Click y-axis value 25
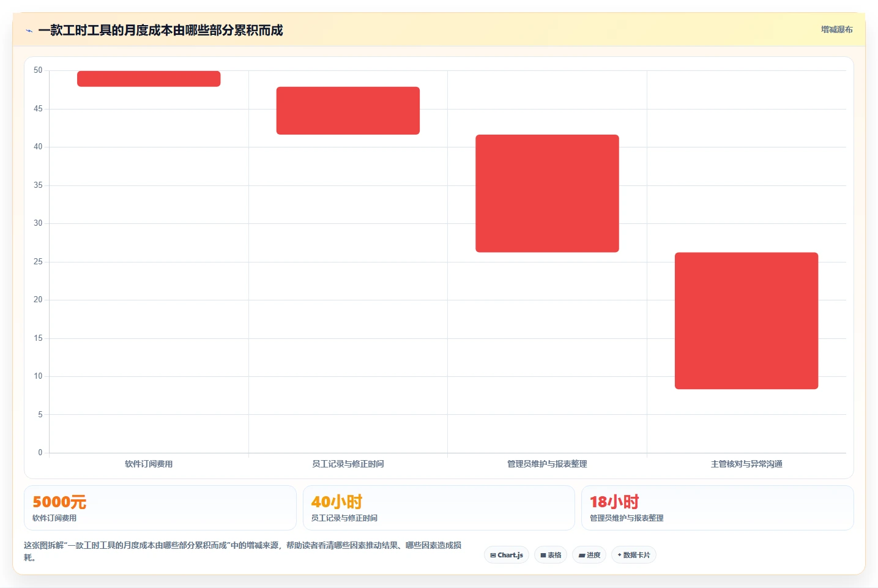 point(38,262)
